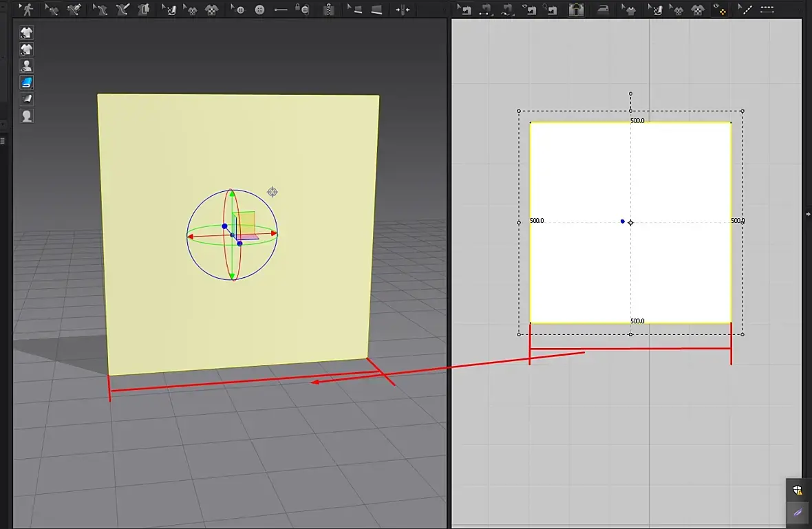Open hamburger handle on left edge
Image resolution: width=812 pixels, height=529 pixels.
(3, 141)
